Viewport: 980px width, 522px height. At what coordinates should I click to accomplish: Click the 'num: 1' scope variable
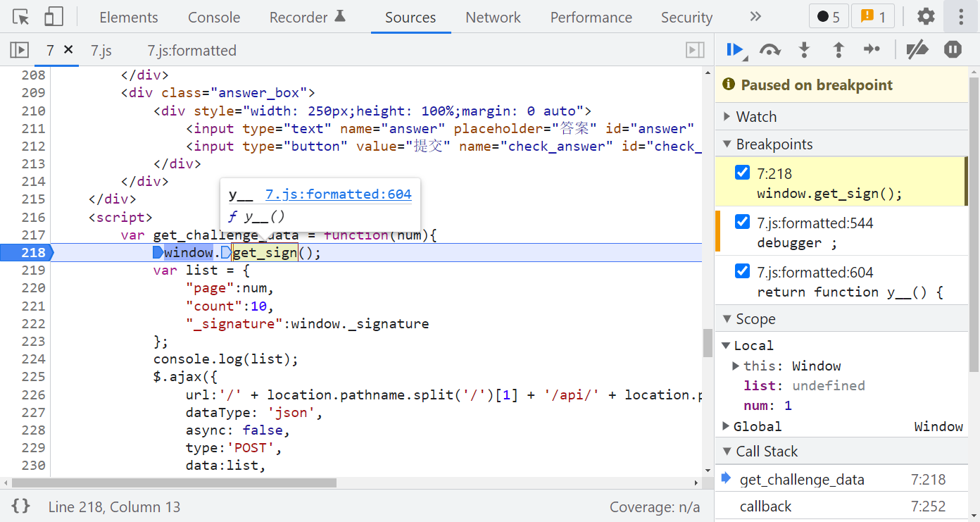coord(767,406)
